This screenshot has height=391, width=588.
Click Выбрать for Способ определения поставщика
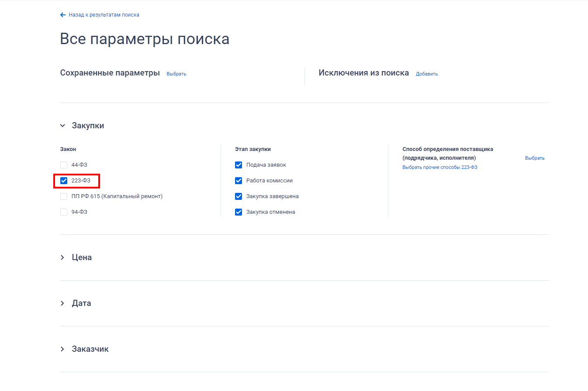coord(535,158)
